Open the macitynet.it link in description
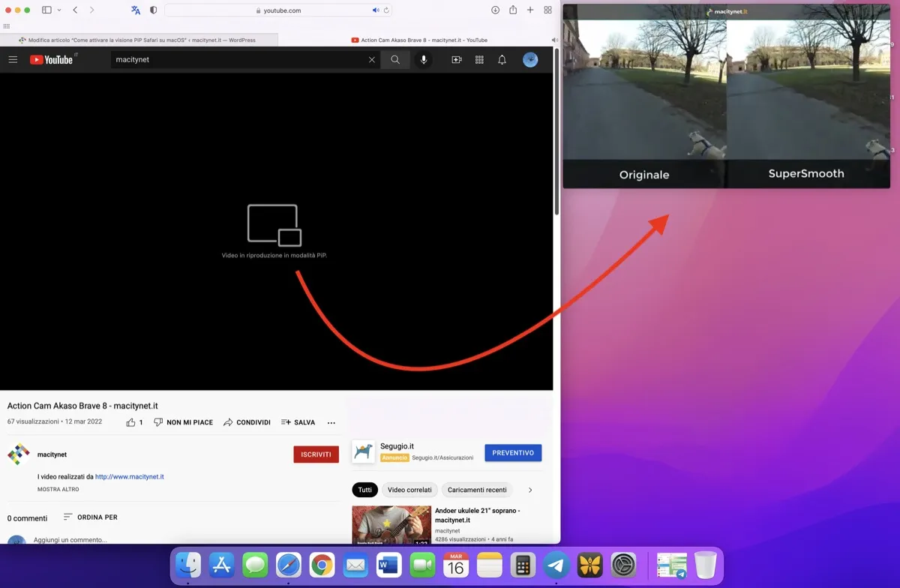 click(131, 476)
